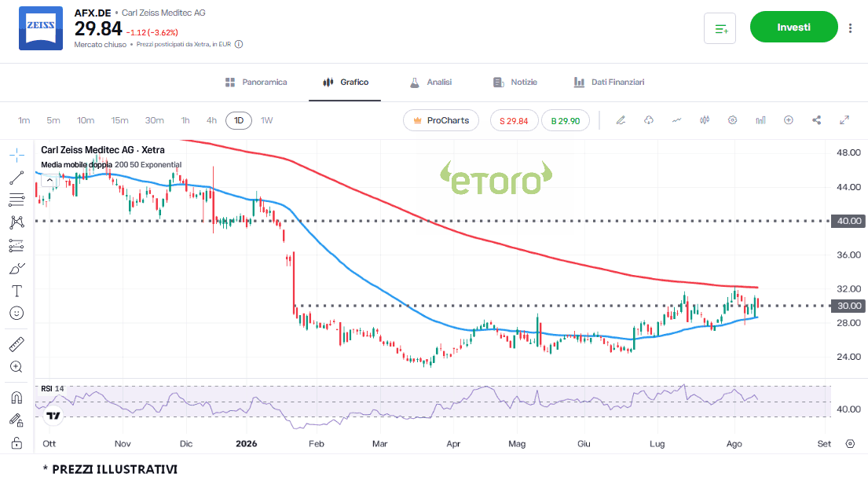
Task: Add AFX.DE to watchlist
Action: [x=720, y=28]
